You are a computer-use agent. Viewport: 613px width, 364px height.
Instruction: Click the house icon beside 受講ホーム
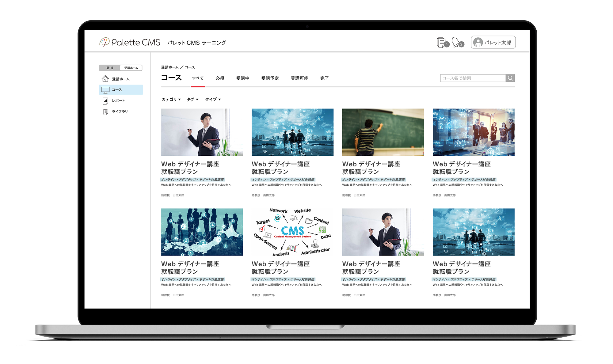coord(105,79)
